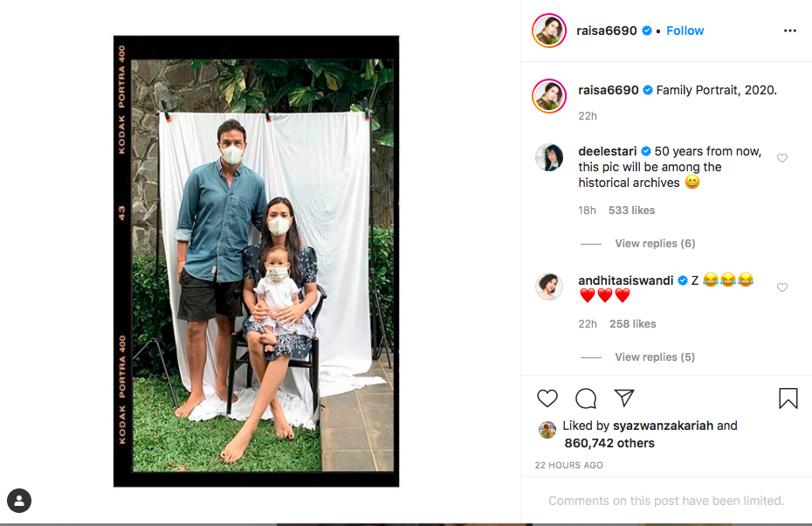Open raisa6690 profile from the header username
The width and height of the screenshot is (812, 526).
607,31
